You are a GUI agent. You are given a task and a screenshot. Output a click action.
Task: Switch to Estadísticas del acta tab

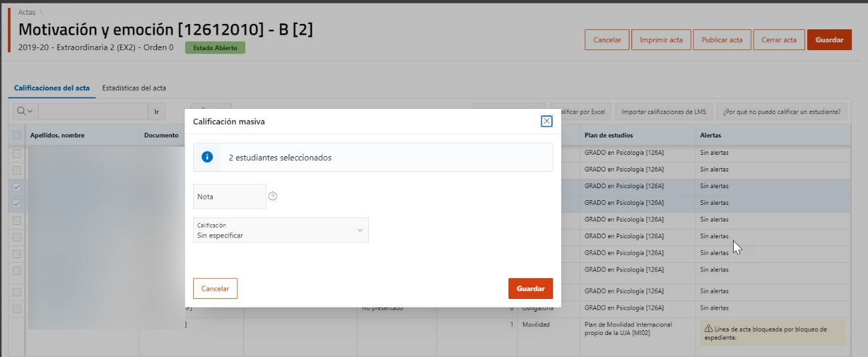click(134, 88)
